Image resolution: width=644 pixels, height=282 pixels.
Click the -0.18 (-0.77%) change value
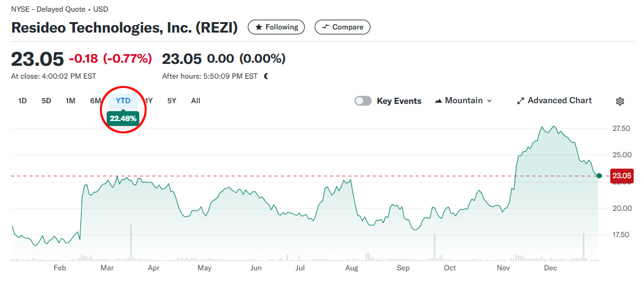point(110,59)
